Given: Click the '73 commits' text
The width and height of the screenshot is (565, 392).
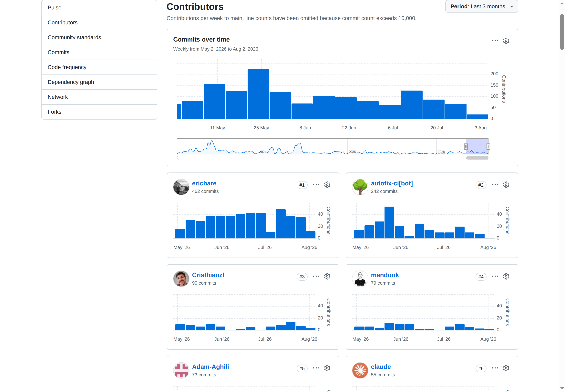Looking at the screenshot, I should click(204, 375).
